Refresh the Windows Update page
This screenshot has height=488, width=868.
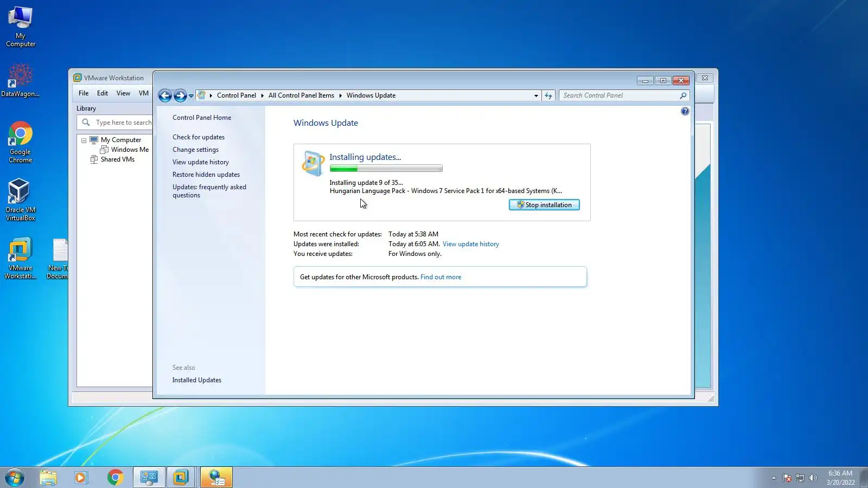[548, 95]
